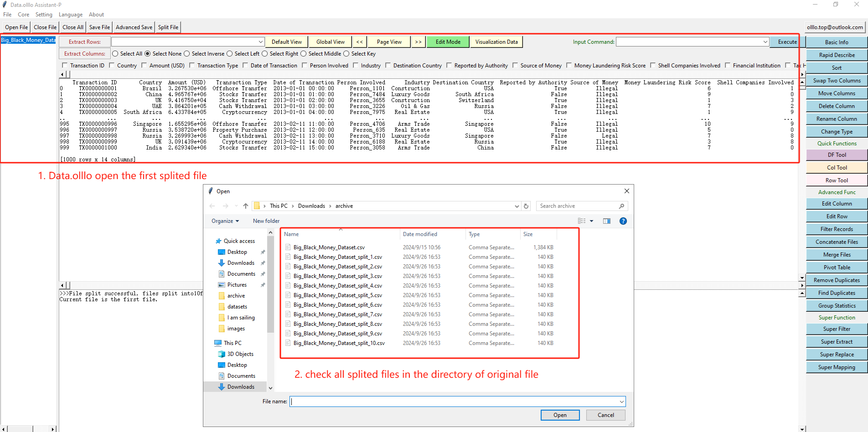Viewport: 868px width, 432px height.
Task: Choose the 'Select Inverse' radio option
Action: (x=187, y=54)
